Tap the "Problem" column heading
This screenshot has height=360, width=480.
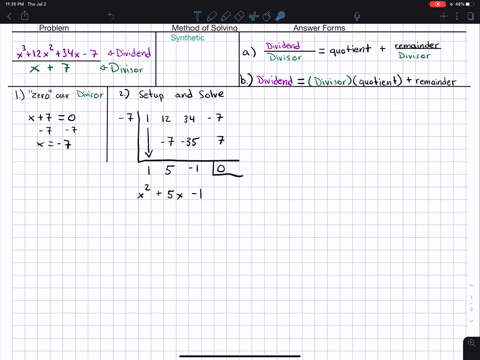coord(54,28)
